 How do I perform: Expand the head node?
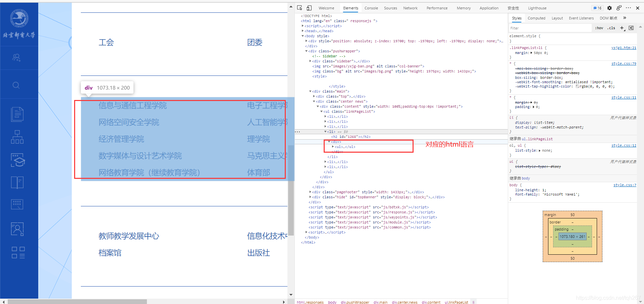303,31
